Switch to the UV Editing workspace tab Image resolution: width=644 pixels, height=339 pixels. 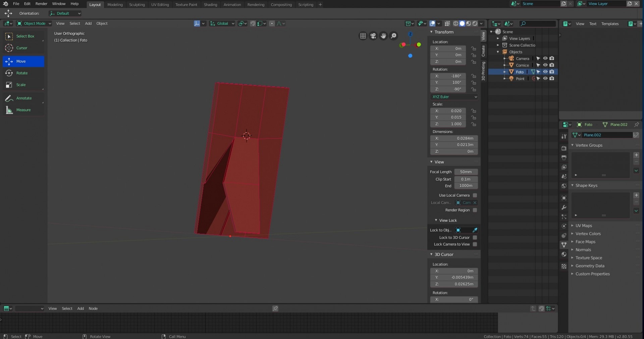point(160,5)
